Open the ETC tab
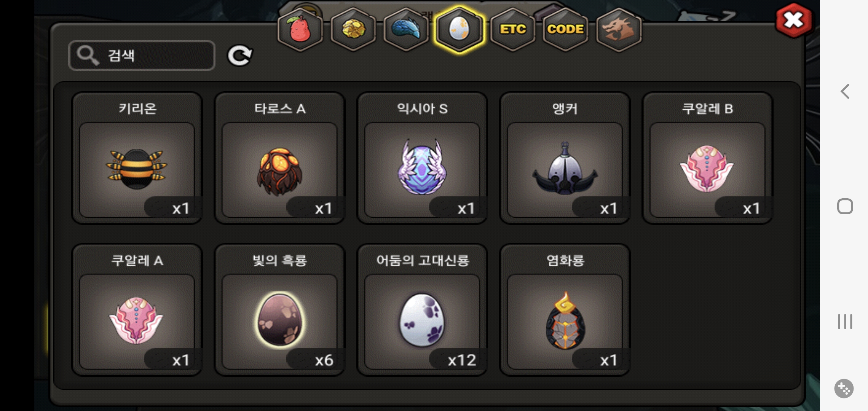This screenshot has height=411, width=868. 513,30
